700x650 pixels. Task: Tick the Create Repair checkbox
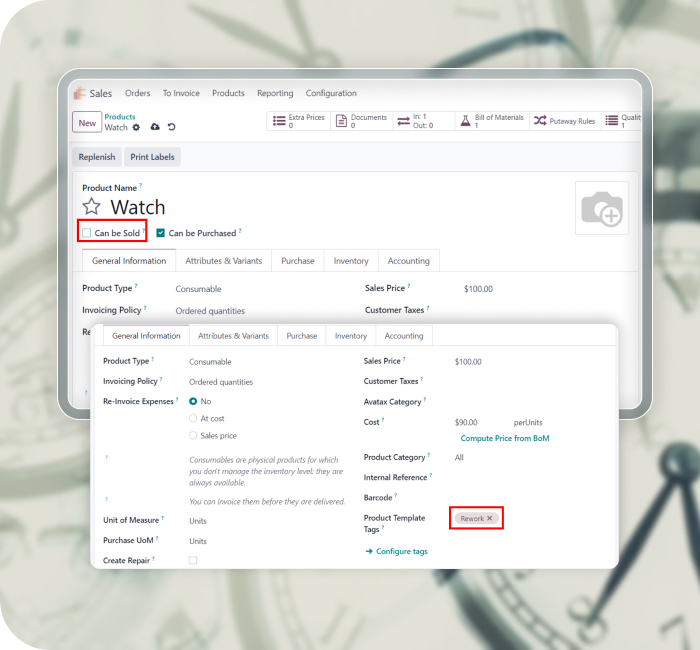pos(193,560)
